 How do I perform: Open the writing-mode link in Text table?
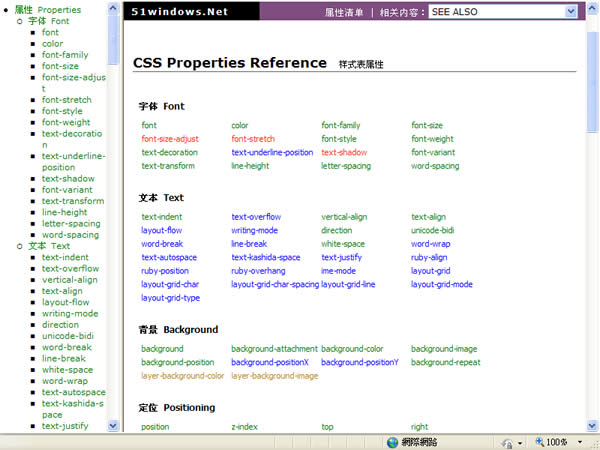(254, 230)
